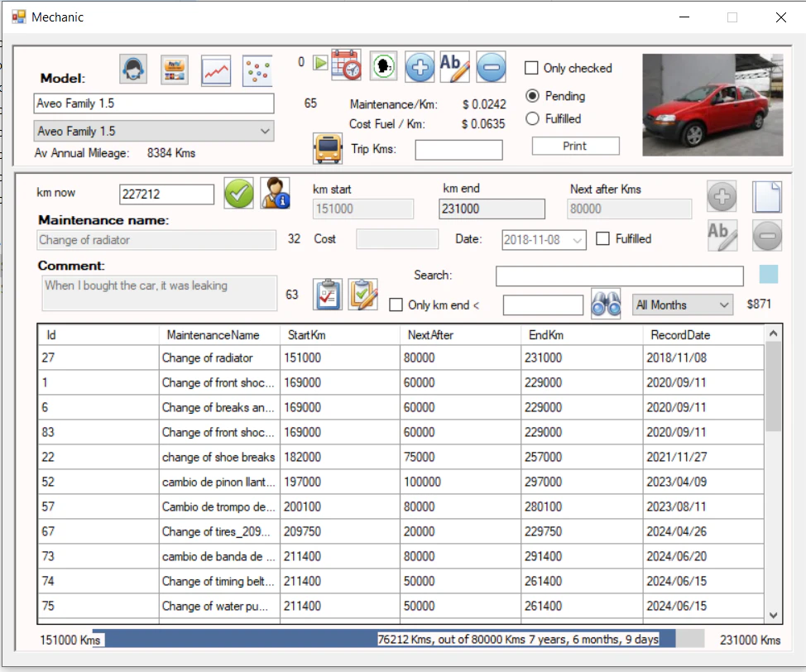Open the person info icon
Image resolution: width=806 pixels, height=672 pixels.
point(275,193)
